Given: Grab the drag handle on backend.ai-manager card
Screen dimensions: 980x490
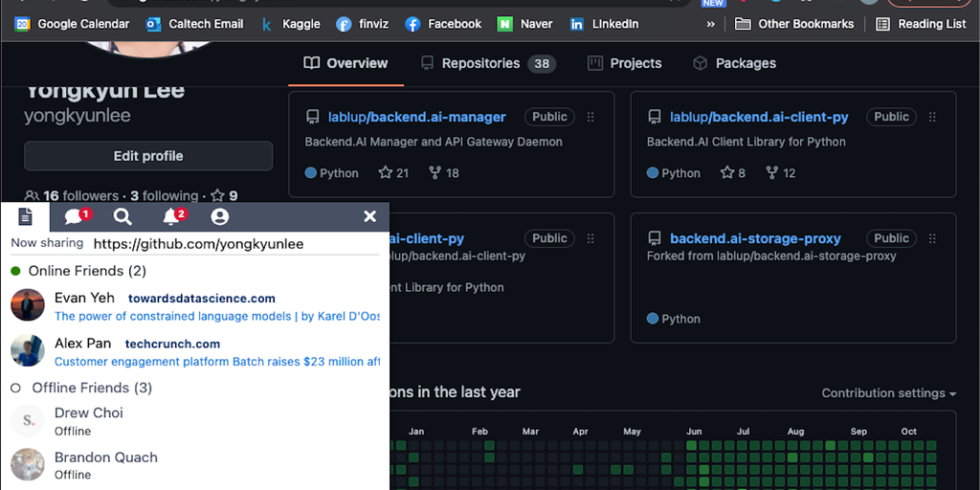Looking at the screenshot, I should (590, 117).
